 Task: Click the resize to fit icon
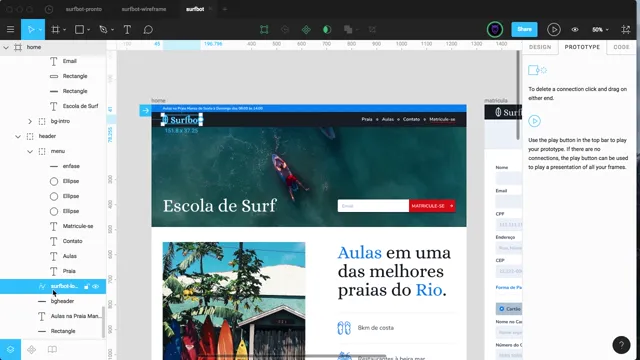pos(625,29)
